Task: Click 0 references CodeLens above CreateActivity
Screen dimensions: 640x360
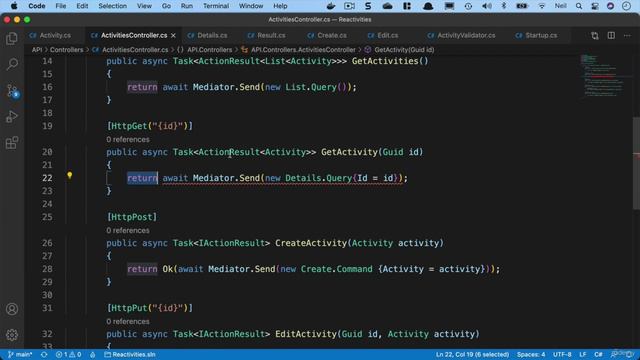Action: click(x=128, y=231)
